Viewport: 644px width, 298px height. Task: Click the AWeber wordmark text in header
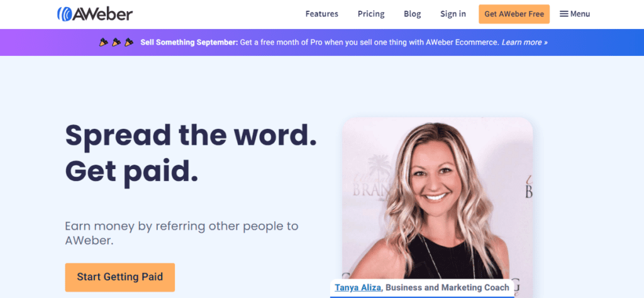[x=103, y=14]
